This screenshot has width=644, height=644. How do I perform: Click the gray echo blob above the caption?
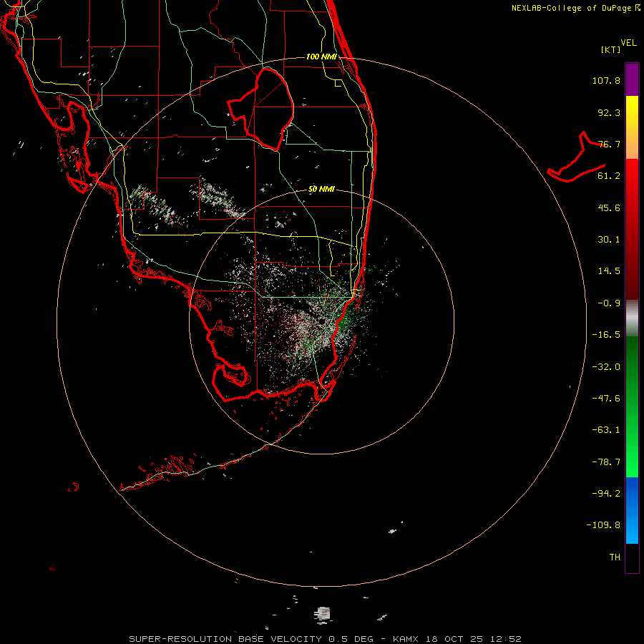pos(323,615)
